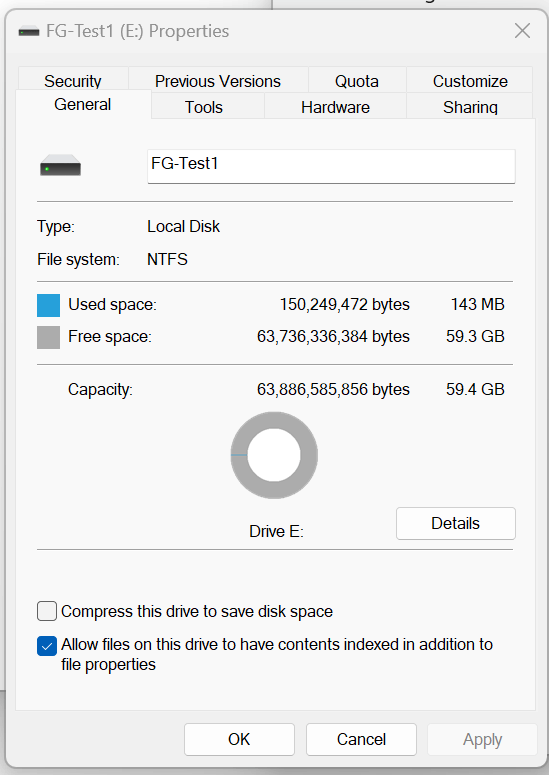This screenshot has height=775, width=549.
Task: Open the Tools tab
Action: click(x=204, y=107)
